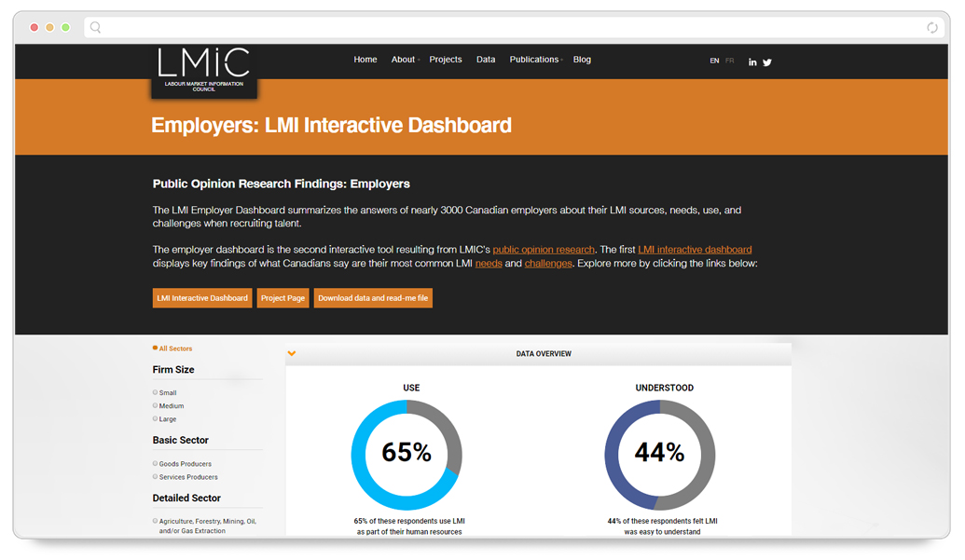Switch language to EN

point(714,61)
